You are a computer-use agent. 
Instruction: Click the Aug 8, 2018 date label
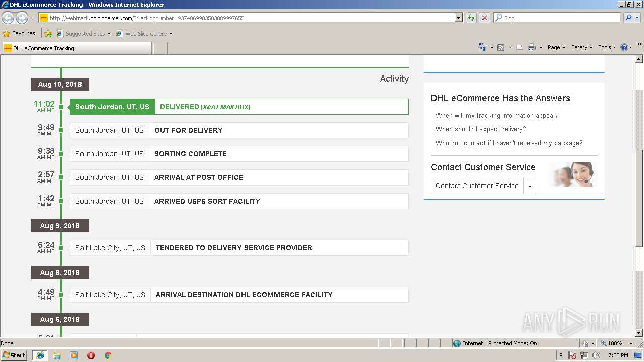60,273
